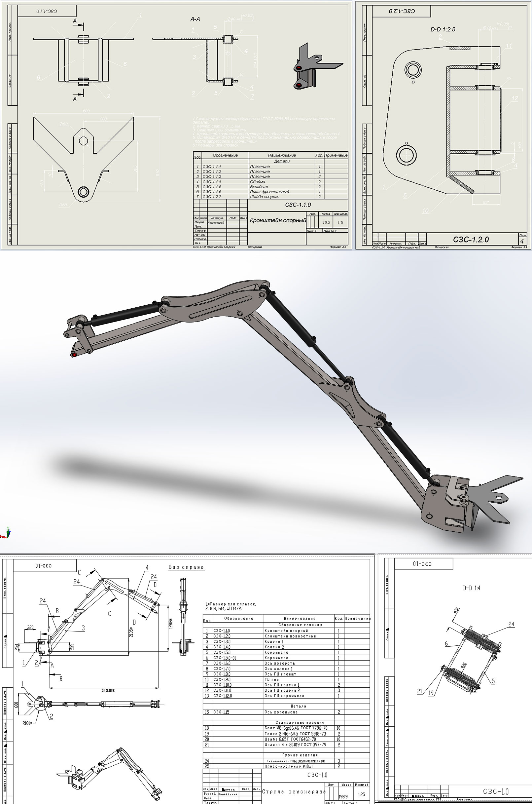532x804 pixels.
Task: Click the 'Колено 2' name cell
Action: tap(299, 647)
